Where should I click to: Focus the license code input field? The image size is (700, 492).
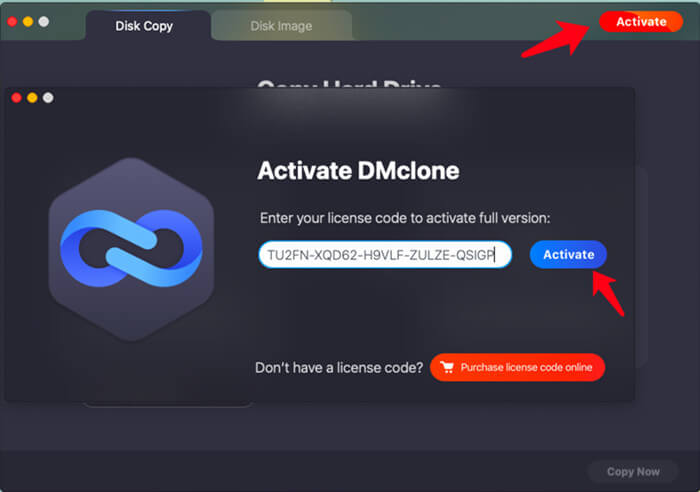384,255
